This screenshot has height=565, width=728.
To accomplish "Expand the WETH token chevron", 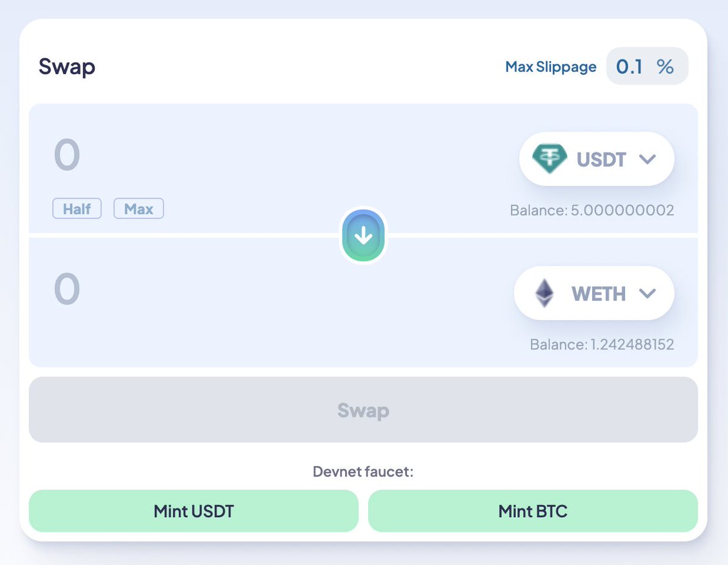I will tap(647, 294).
